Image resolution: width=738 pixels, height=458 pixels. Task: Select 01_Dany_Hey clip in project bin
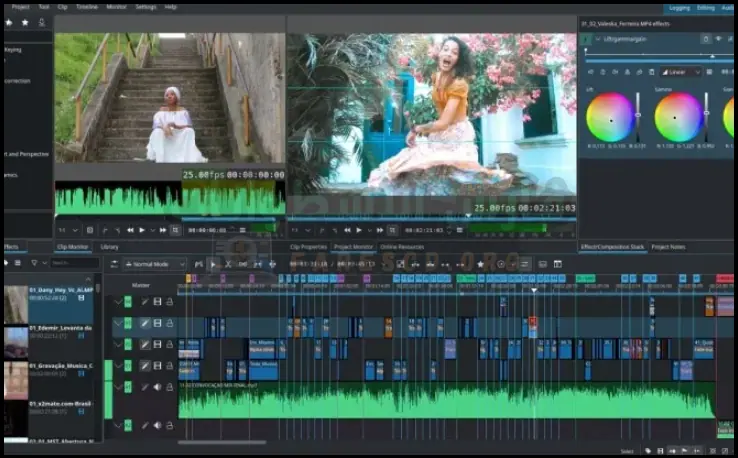60,291
